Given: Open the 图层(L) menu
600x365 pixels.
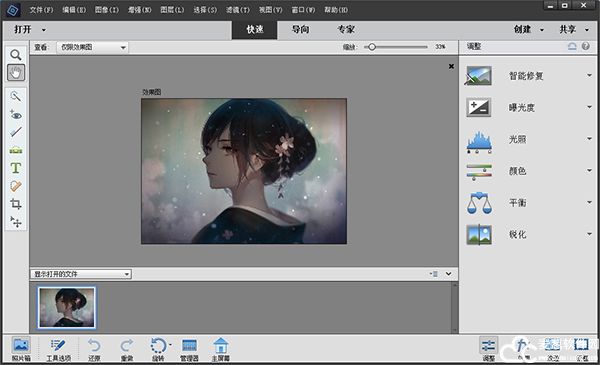Looking at the screenshot, I should pos(172,10).
